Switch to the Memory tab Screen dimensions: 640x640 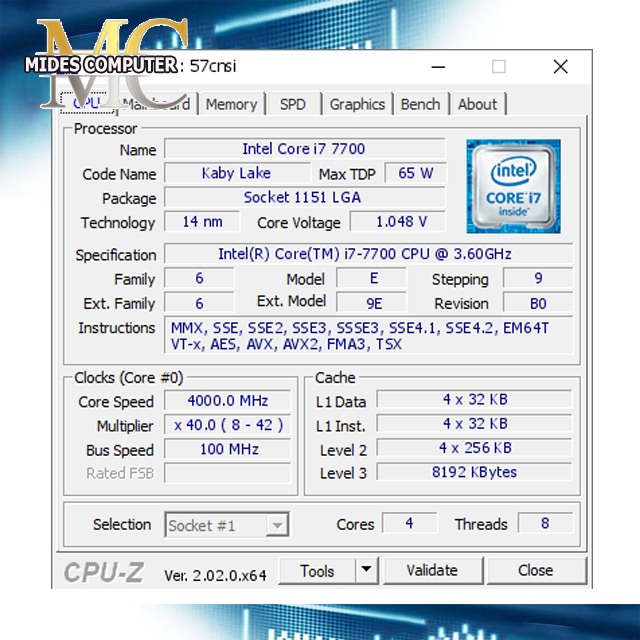[x=231, y=104]
